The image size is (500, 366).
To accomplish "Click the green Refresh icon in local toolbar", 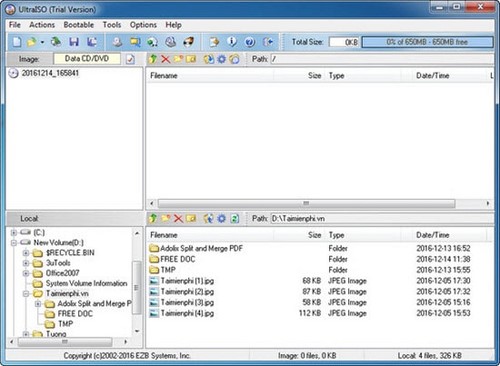I will pos(235,218).
